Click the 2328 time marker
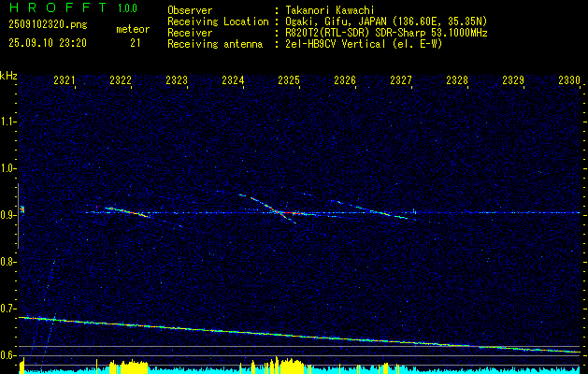Image resolution: width=588 pixels, height=374 pixels. (457, 80)
